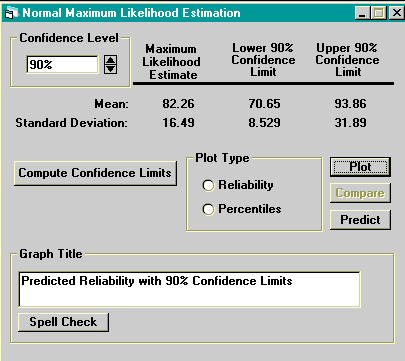Select the Mean estimate value 82.26
This screenshot has width=405, height=361.
tap(178, 104)
